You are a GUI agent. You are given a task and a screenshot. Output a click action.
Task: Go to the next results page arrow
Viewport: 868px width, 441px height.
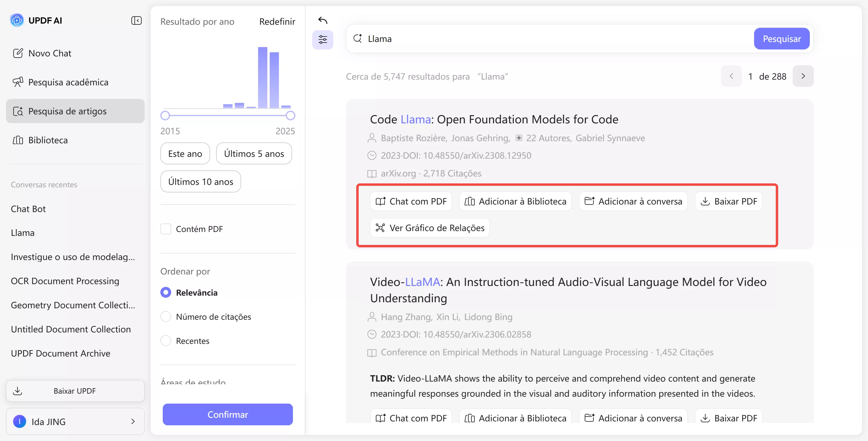(x=803, y=76)
